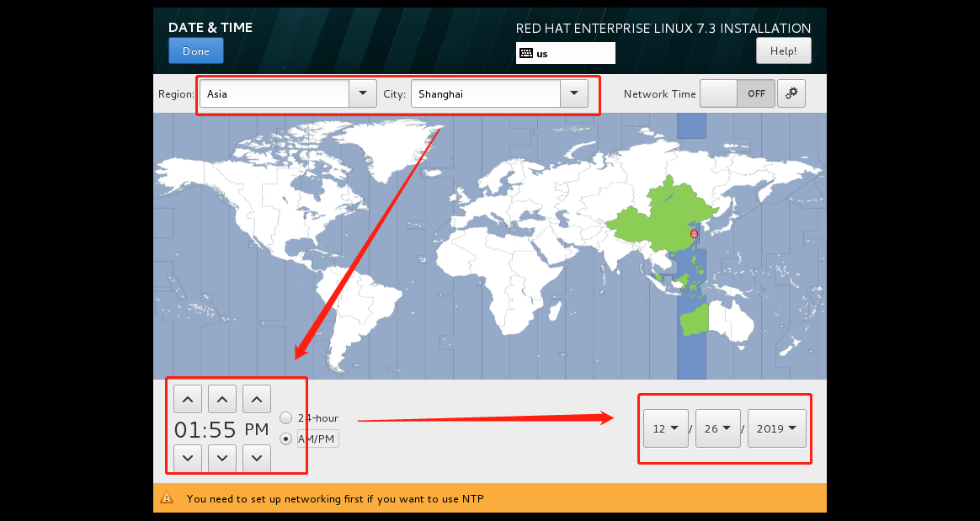
Task: Click Africa on the timezone map
Action: 500,281
